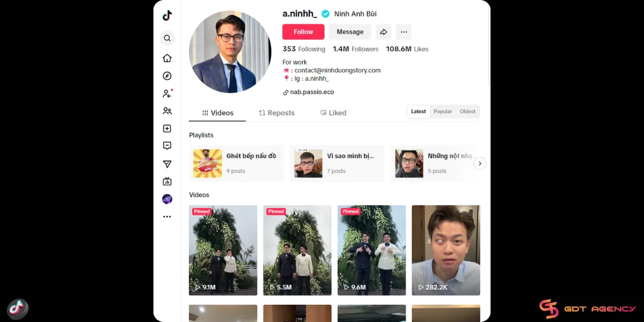Select the Popular sort option
Screen dimensions: 644x322
click(442, 111)
